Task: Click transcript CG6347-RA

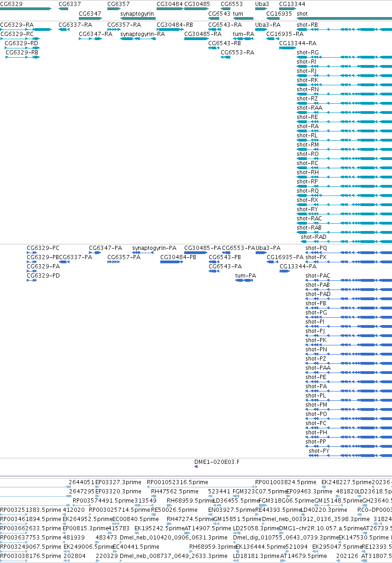Action: coord(95,34)
